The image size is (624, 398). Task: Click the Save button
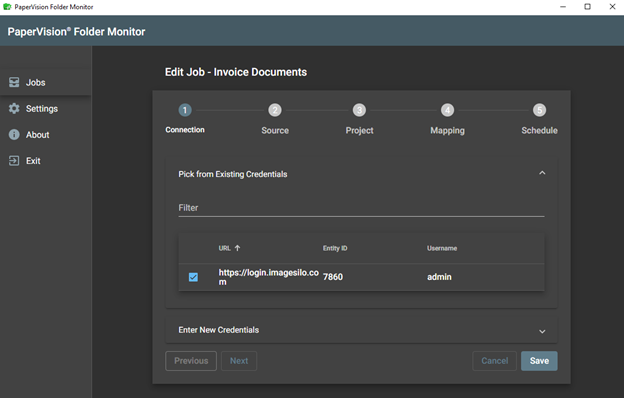pos(539,361)
